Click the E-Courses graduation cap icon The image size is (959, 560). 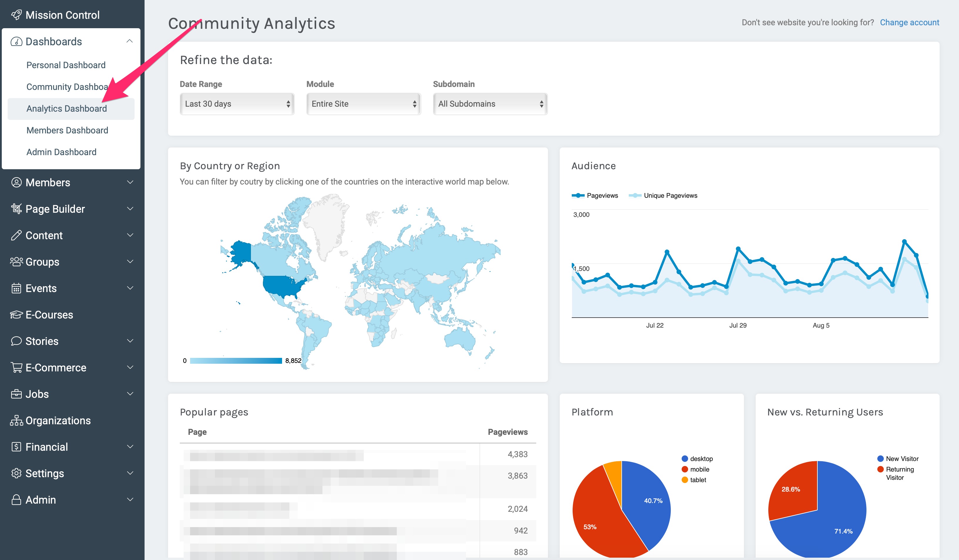(16, 315)
